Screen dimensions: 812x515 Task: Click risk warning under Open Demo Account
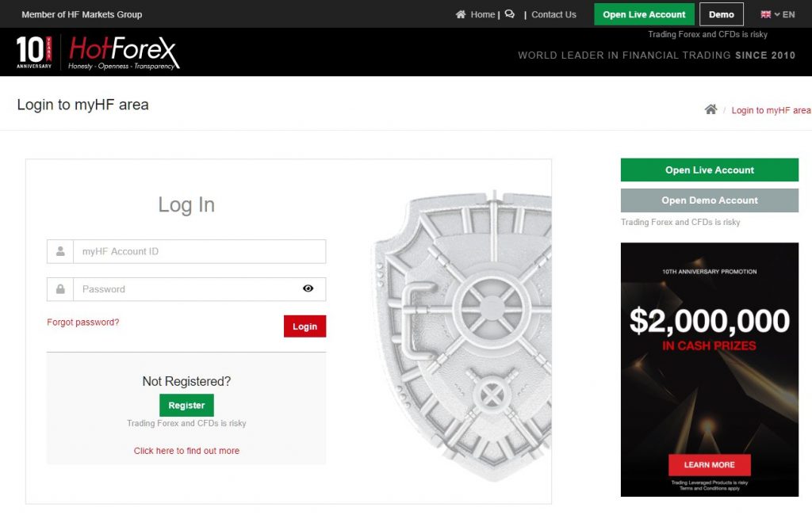tap(680, 222)
